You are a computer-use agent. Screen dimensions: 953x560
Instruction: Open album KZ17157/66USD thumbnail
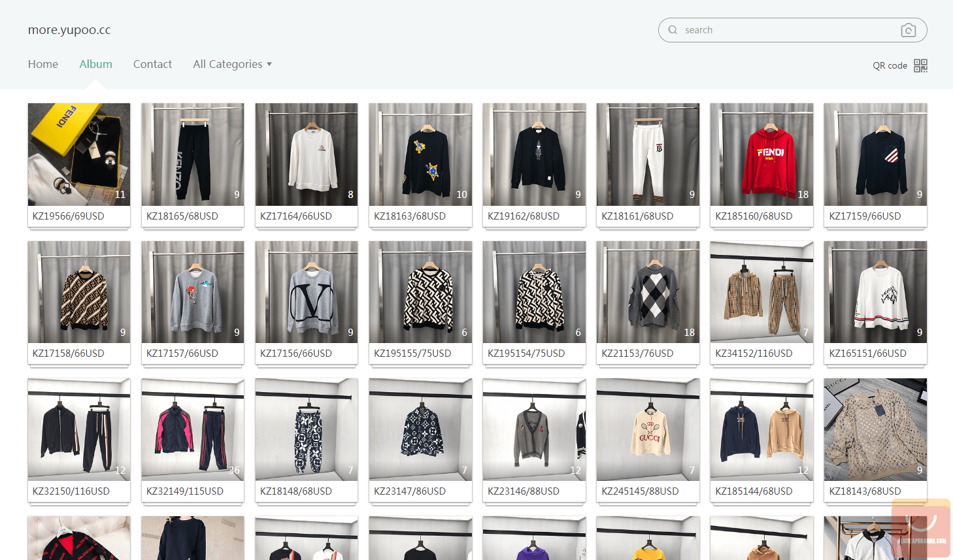193,292
